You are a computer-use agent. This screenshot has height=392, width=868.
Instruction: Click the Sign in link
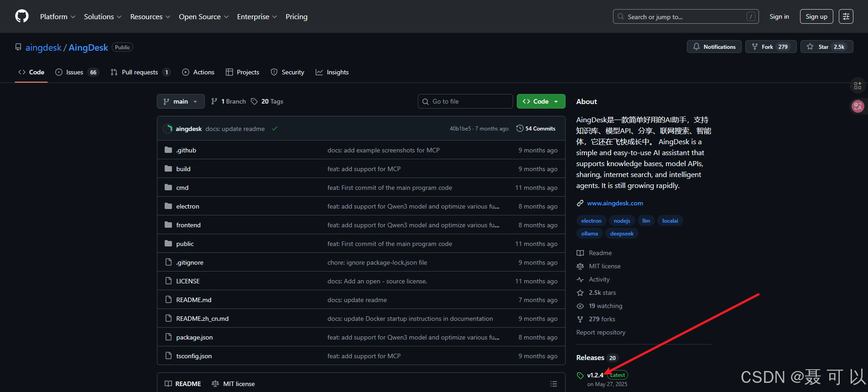click(x=779, y=16)
